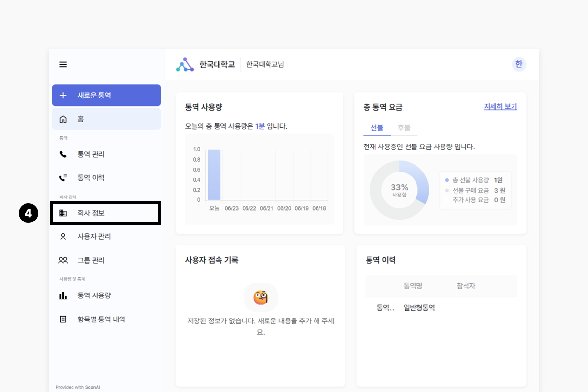Click the 통역명 column header
588x392 pixels.
[x=413, y=286]
